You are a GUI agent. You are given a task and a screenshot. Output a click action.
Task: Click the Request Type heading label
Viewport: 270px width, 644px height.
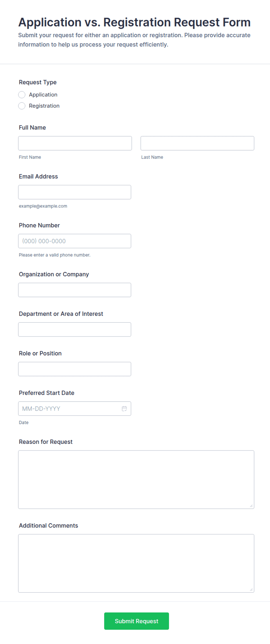[x=38, y=82]
